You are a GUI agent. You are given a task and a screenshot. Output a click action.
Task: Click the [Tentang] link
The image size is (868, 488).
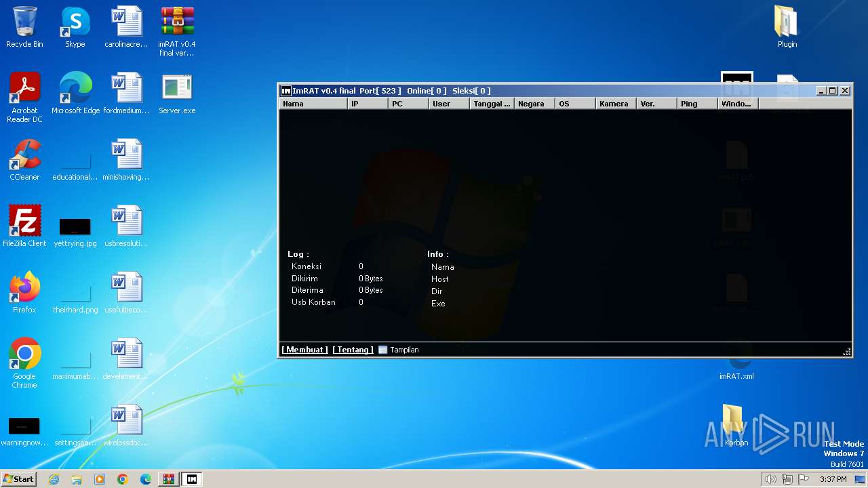(x=353, y=350)
